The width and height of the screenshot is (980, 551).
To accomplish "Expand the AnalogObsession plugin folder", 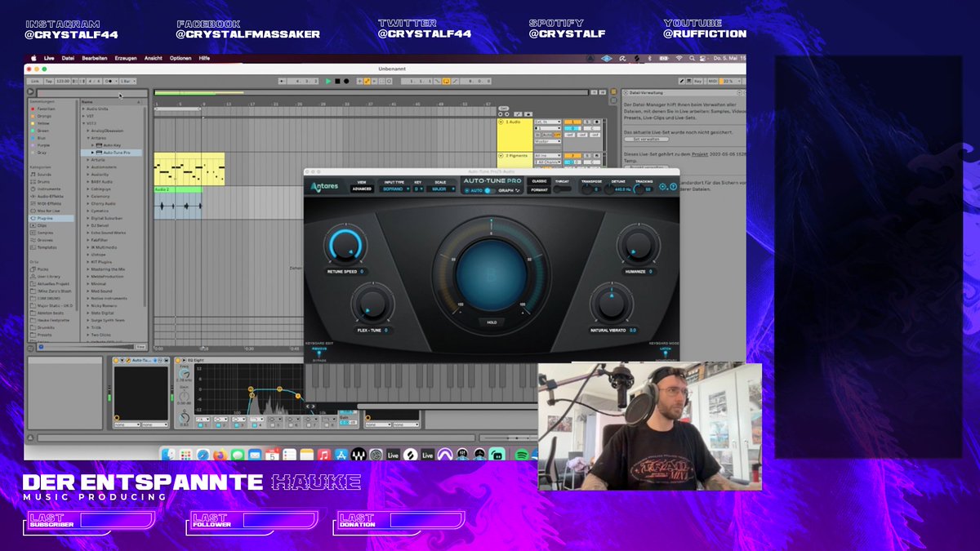I will (89, 131).
